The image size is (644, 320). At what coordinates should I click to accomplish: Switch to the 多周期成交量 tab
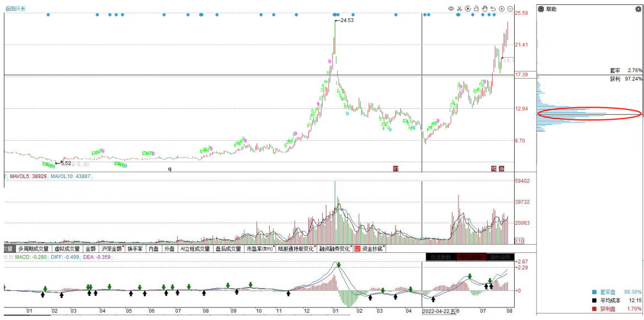(33, 249)
